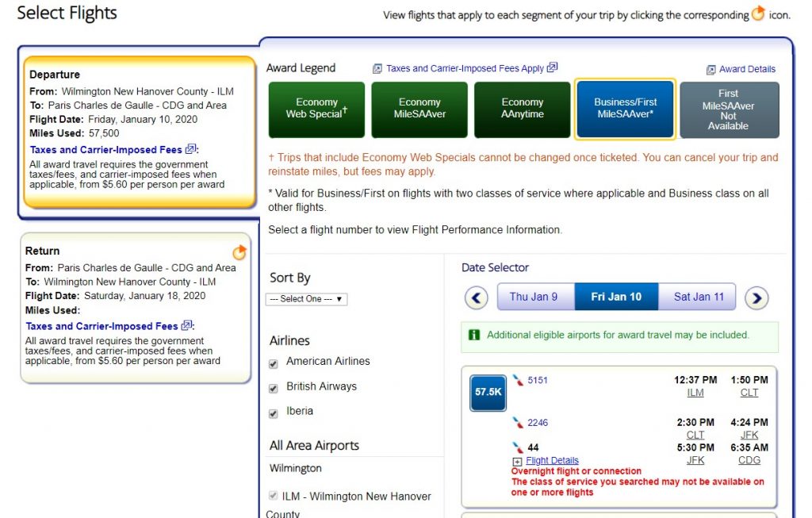Open Taxes and Carrier-Imposed Fees in Departure box
The width and height of the screenshot is (812, 518).
(106, 149)
